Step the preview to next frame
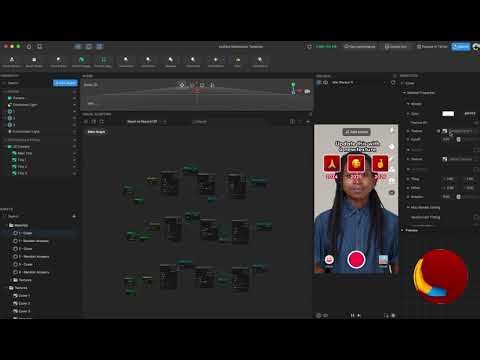Image resolution: width=480 pixels, height=360 pixels. [359, 315]
